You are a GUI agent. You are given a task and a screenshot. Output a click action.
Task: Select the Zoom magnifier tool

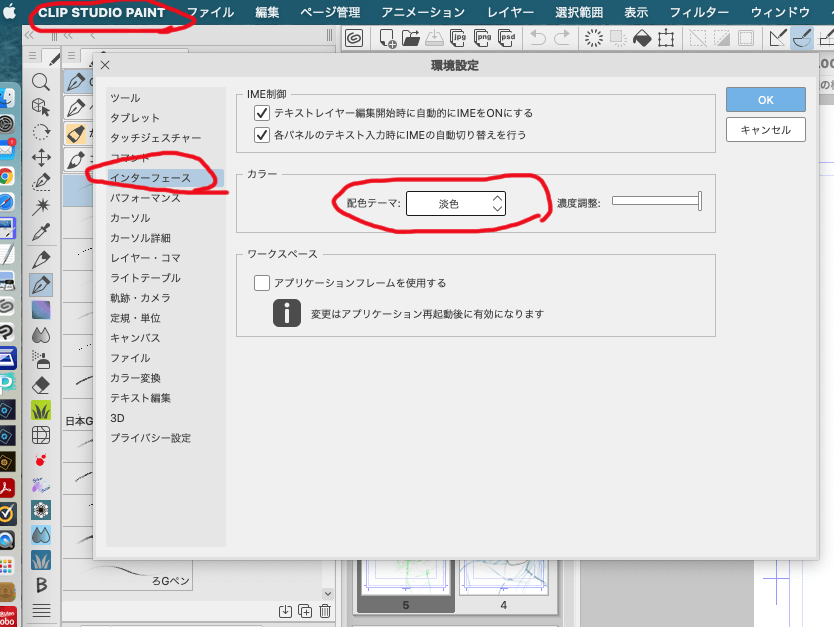tap(41, 82)
